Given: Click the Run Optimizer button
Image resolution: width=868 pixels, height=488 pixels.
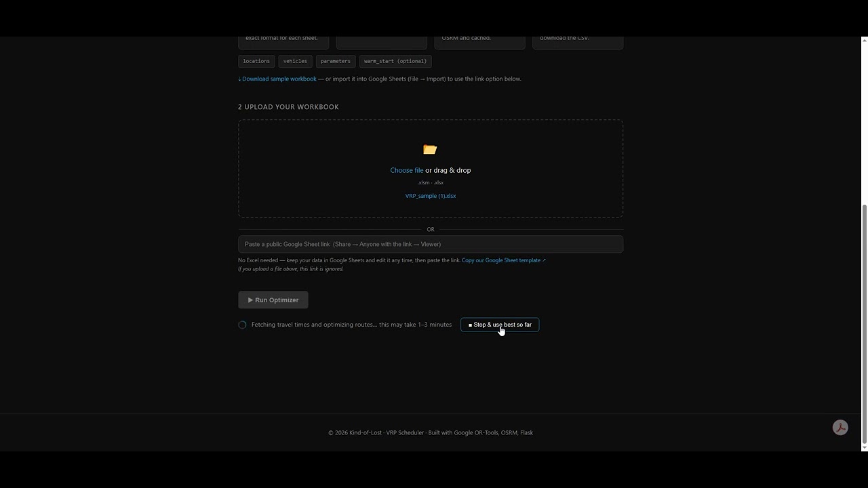Looking at the screenshot, I should (273, 300).
